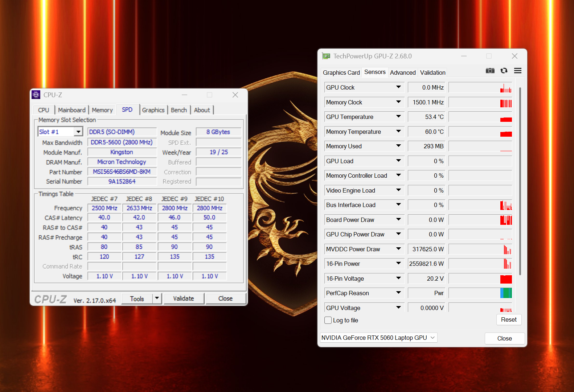Enable the Log to file checkbox

pyautogui.click(x=328, y=320)
